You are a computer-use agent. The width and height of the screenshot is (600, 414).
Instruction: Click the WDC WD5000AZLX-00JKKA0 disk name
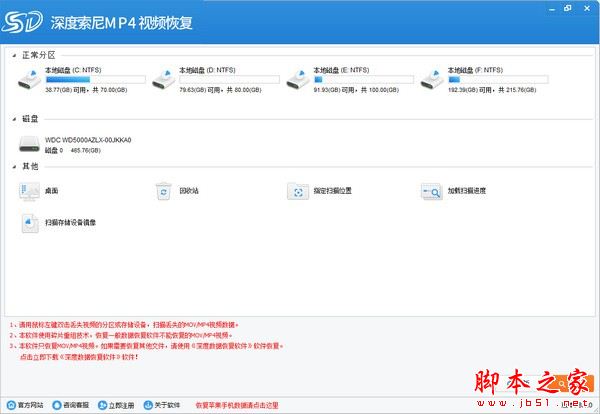88,140
